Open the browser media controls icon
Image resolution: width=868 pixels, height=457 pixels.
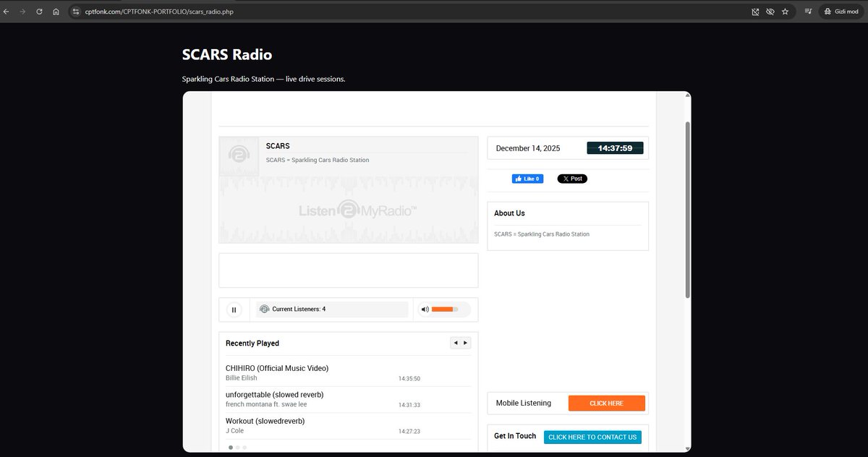808,12
